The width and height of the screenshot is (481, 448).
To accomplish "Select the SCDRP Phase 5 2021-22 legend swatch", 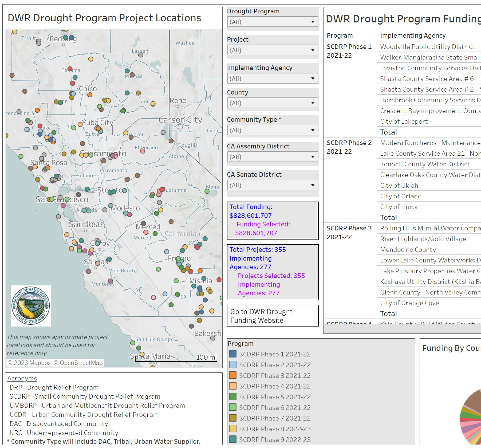I will coord(233,397).
